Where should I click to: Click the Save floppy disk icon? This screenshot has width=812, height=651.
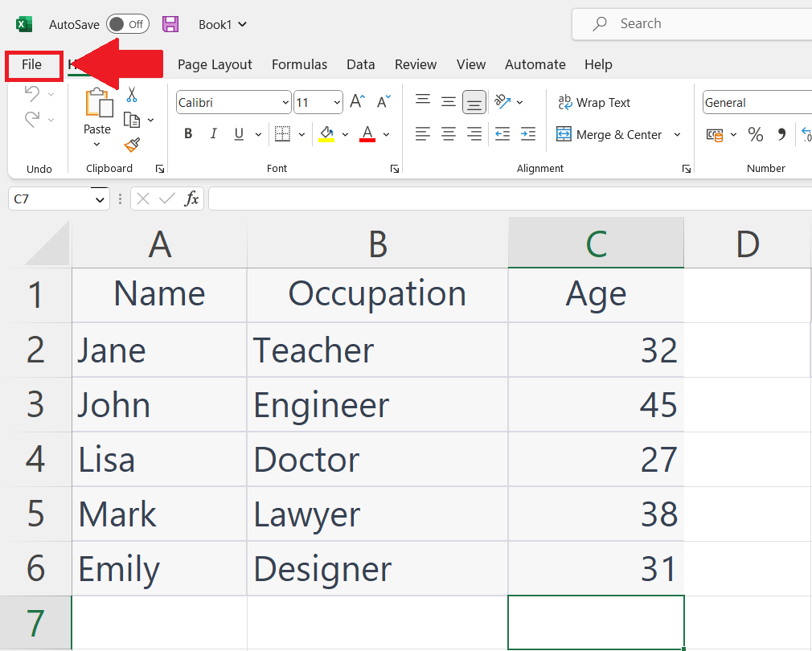tap(170, 24)
